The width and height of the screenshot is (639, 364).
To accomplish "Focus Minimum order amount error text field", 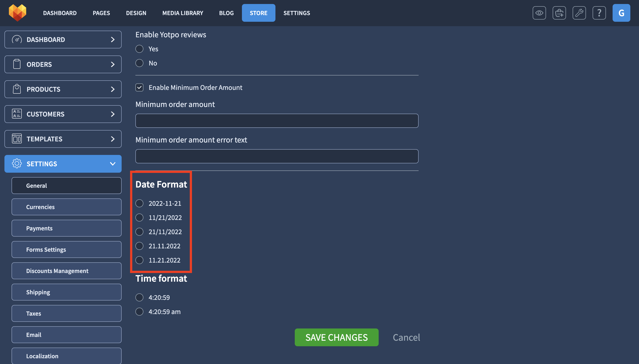I will (277, 156).
